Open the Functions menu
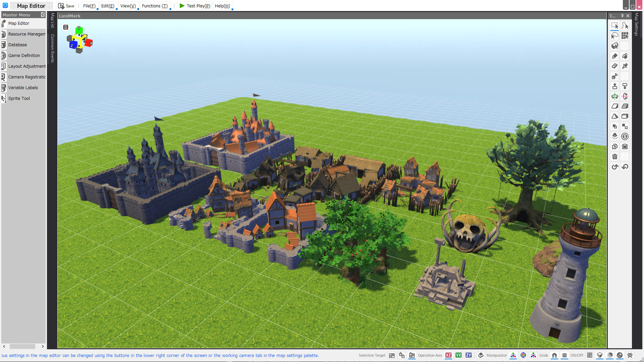Screen dimensions: 644x362 [155, 6]
